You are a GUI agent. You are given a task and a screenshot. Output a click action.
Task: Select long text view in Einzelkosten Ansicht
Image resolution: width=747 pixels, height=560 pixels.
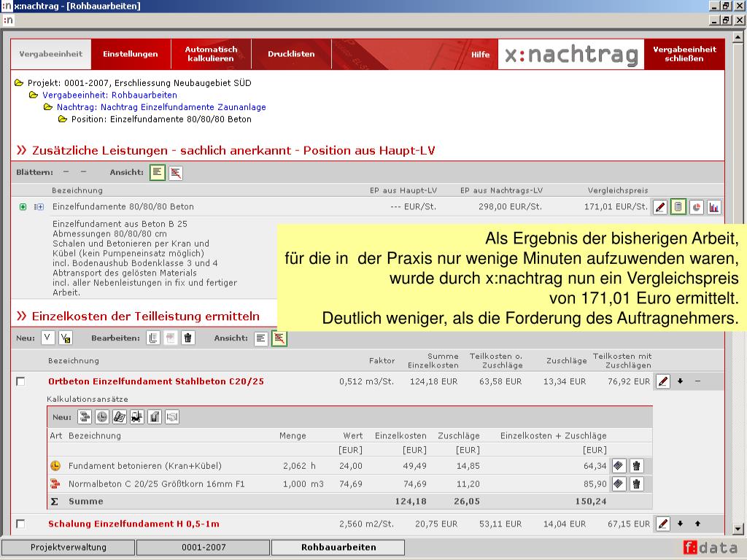[261, 338]
